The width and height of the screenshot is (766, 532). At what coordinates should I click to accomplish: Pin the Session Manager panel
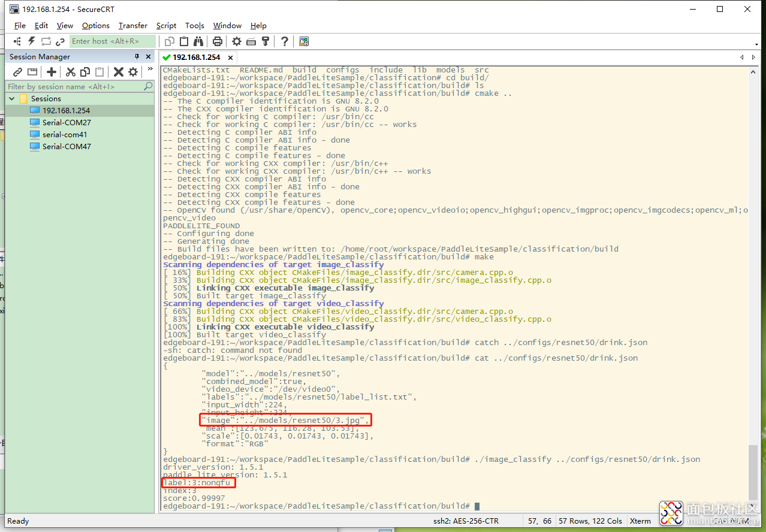(137, 56)
